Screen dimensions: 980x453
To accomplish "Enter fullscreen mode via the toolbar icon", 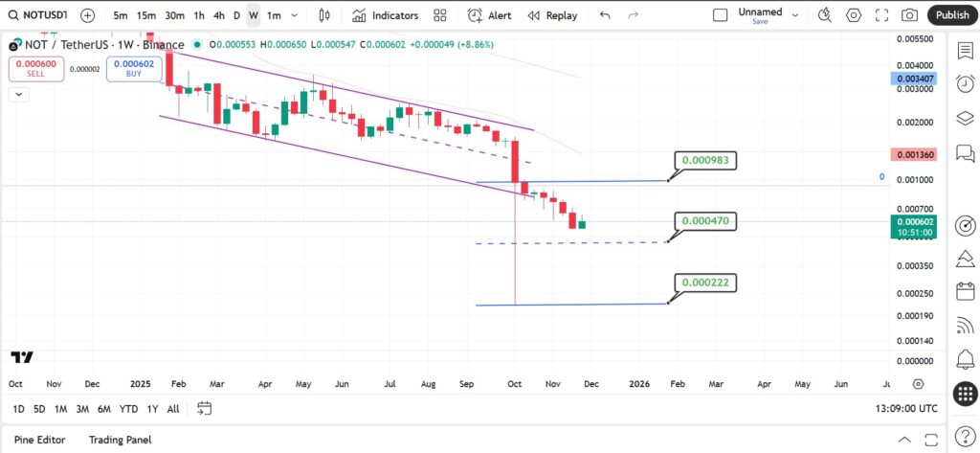I will [x=881, y=15].
